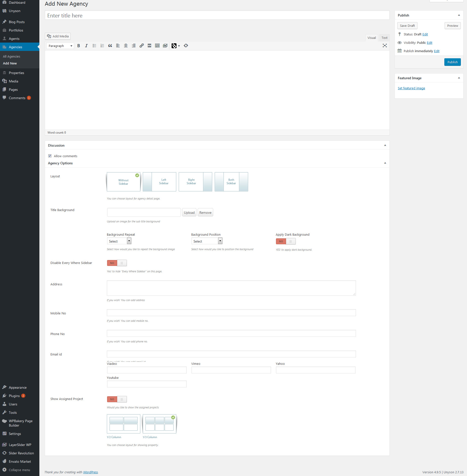
Task: Select the Both Sidebar layout thumbnail
Action: 231,182
